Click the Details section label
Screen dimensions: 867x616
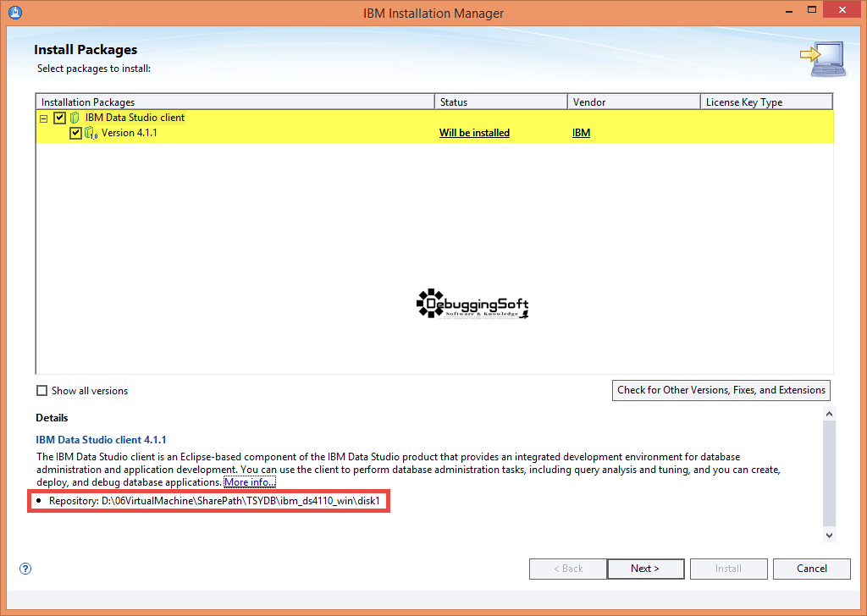[52, 418]
